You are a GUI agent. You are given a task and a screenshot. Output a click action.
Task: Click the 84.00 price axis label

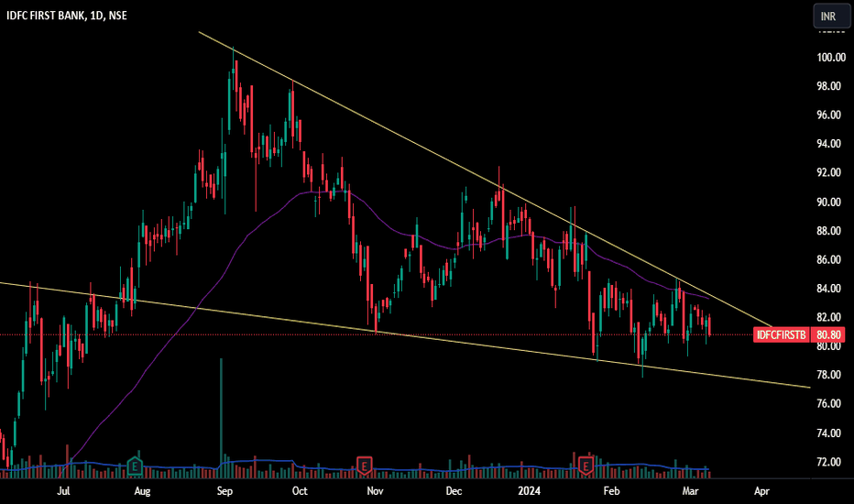[829, 289]
